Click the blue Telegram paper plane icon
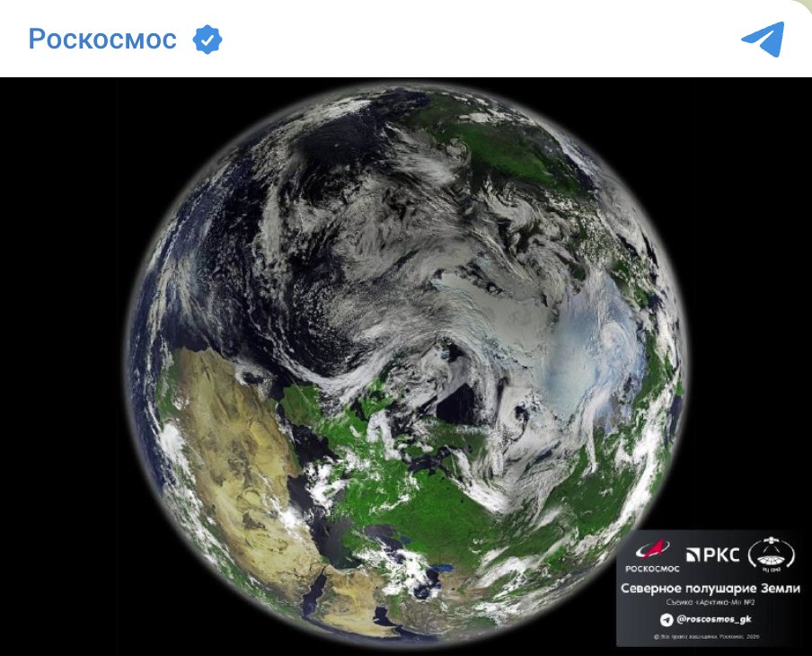Image resolution: width=812 pixels, height=656 pixels. point(763,39)
